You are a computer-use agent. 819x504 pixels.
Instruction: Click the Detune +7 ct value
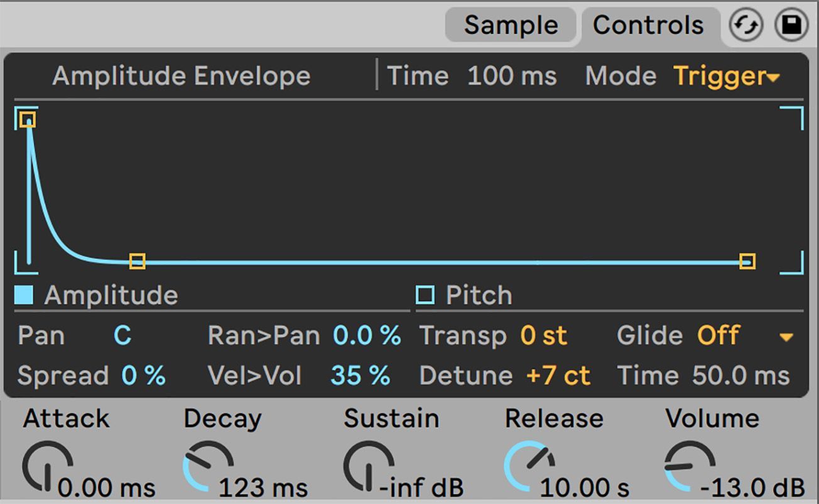coord(558,376)
